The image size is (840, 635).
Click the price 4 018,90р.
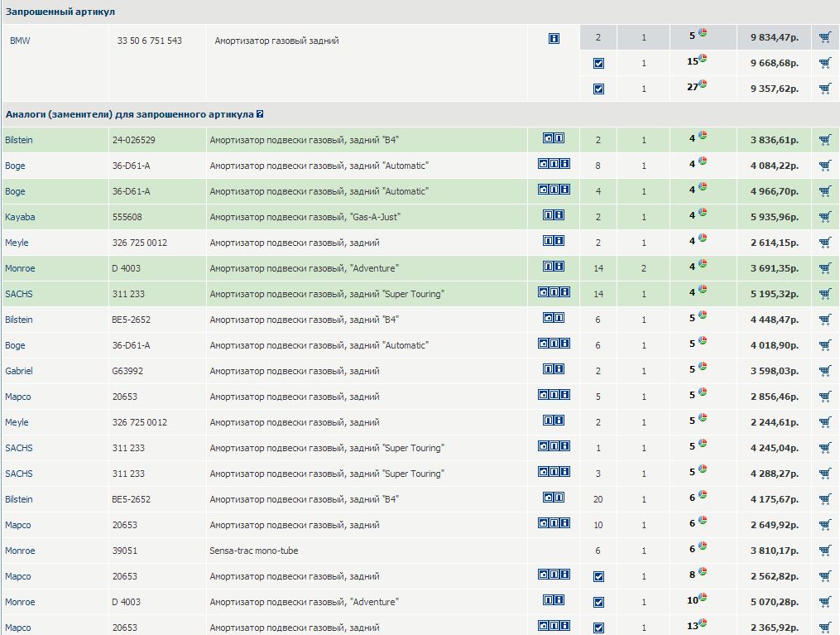tap(774, 345)
